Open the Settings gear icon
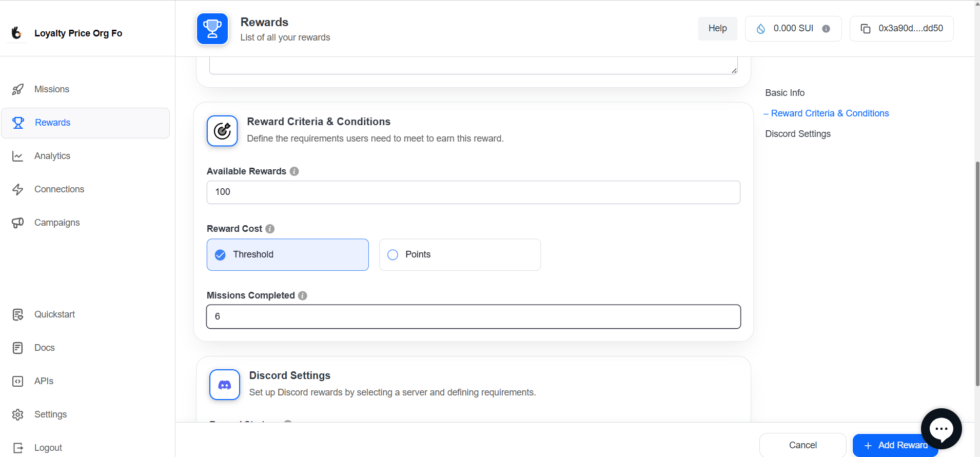This screenshot has height=457, width=980. click(x=18, y=414)
